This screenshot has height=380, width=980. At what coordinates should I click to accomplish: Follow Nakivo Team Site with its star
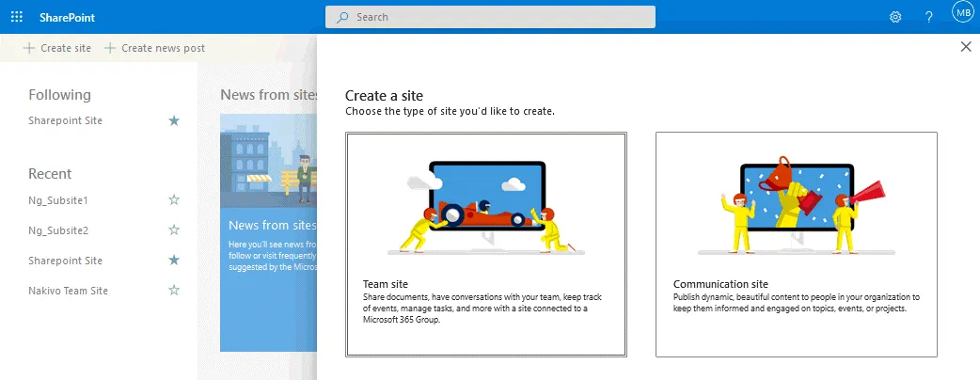coord(173,291)
